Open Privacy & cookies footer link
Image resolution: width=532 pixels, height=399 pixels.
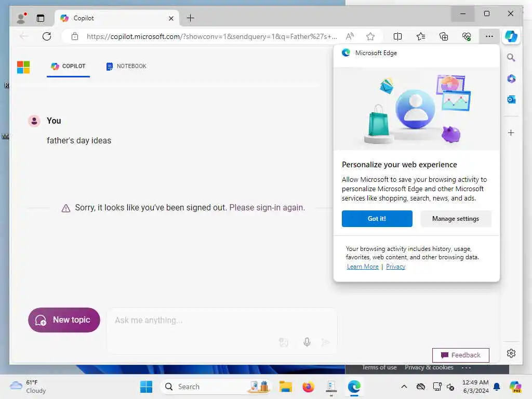(429, 367)
